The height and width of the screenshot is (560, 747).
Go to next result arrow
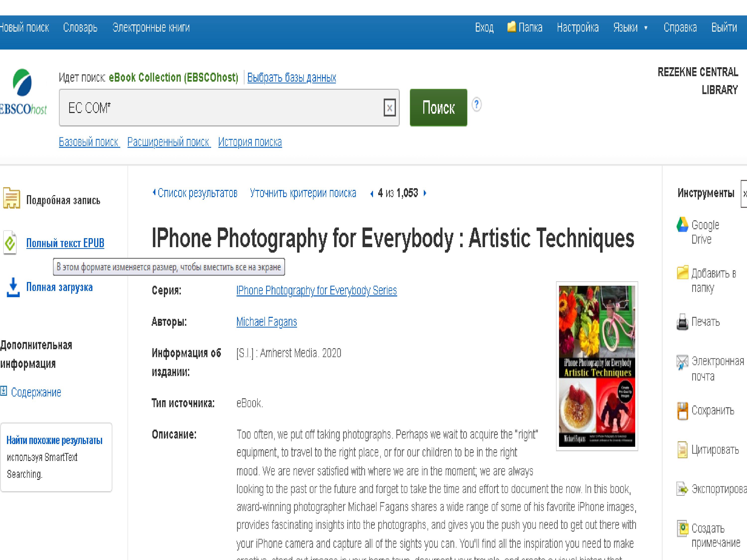tap(425, 193)
